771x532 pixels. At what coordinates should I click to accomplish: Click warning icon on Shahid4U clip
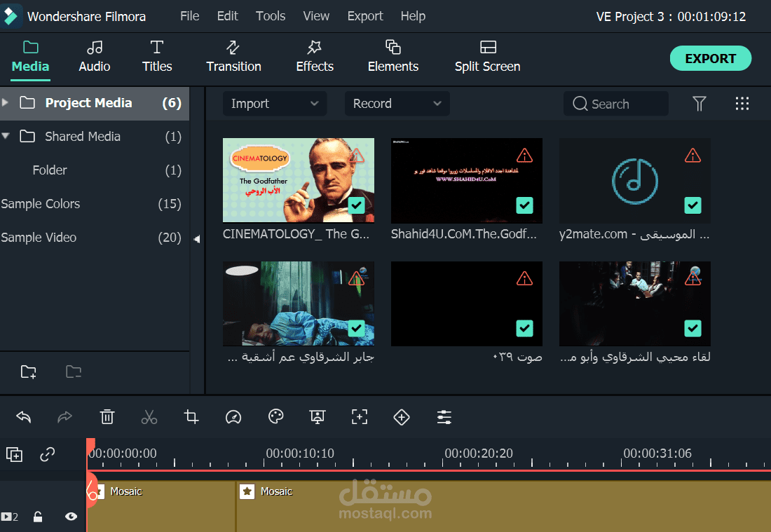(525, 156)
